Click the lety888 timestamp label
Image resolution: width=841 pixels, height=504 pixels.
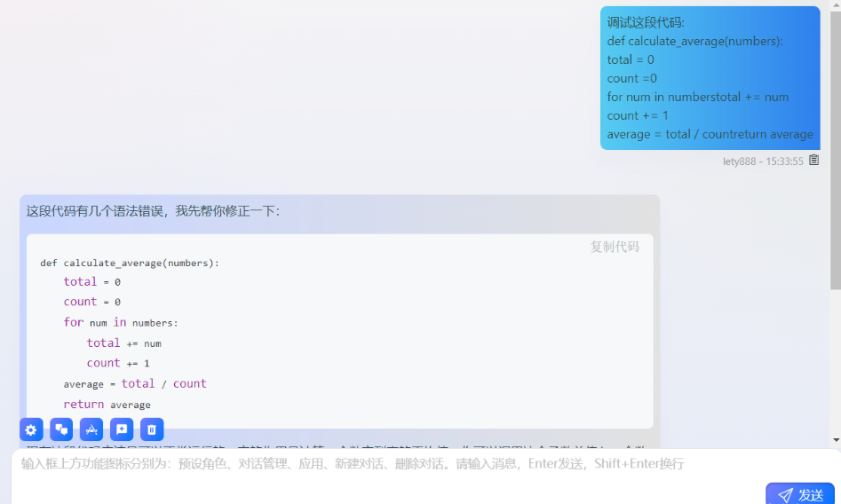point(762,161)
